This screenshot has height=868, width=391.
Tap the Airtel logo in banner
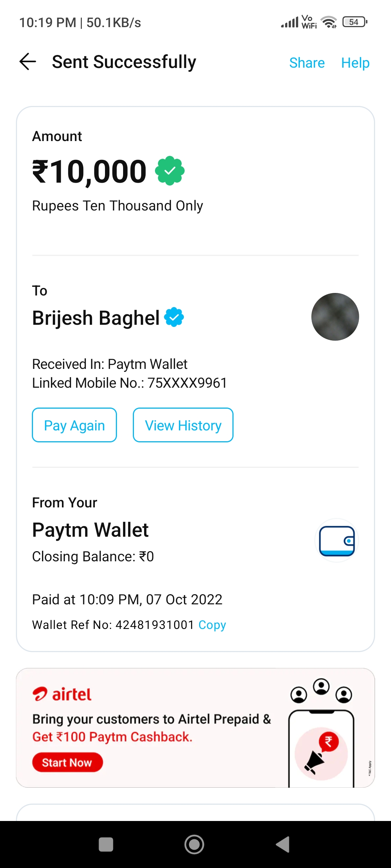(62, 694)
